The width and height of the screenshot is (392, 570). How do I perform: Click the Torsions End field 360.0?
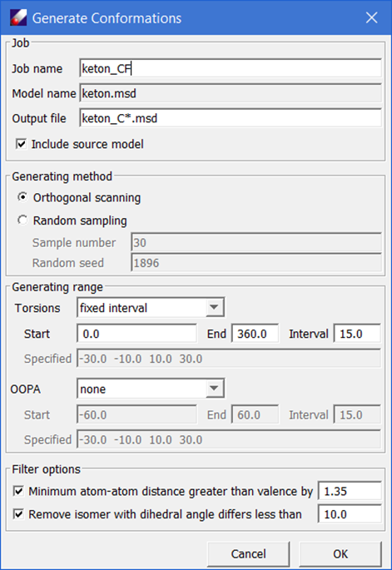point(256,334)
